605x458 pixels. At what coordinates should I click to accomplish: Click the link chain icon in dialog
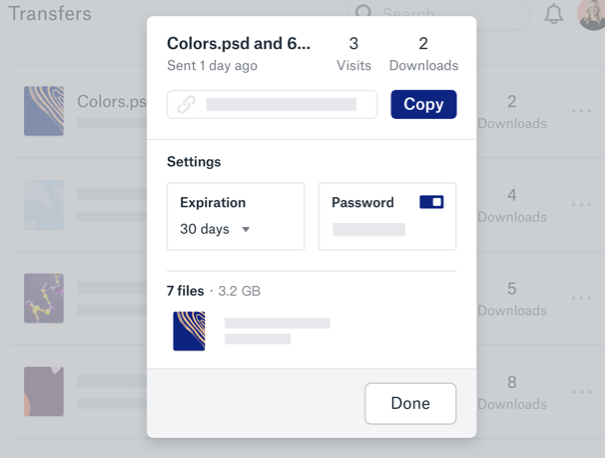click(186, 104)
